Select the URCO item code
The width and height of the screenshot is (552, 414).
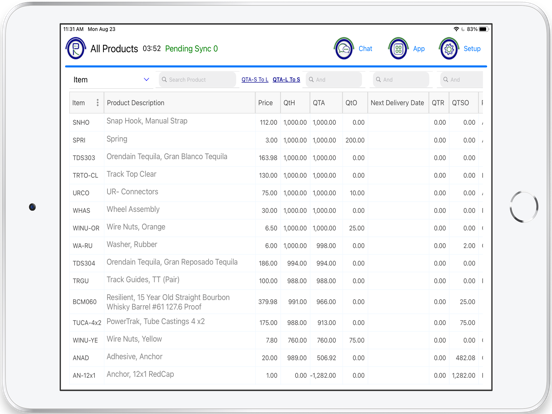coord(81,193)
